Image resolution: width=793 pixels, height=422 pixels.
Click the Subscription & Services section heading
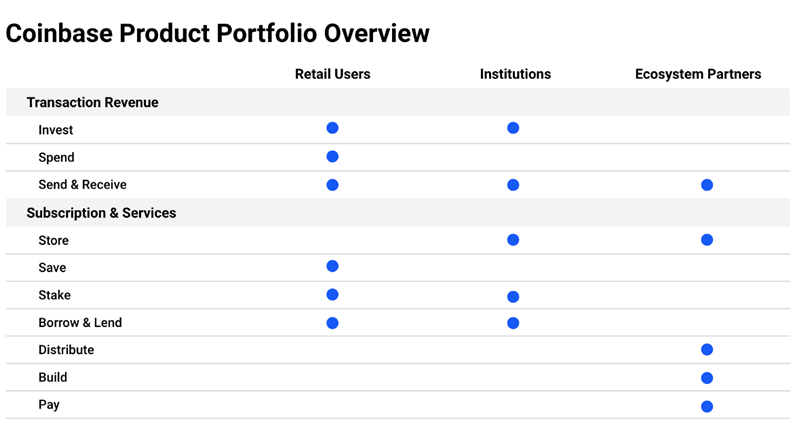pyautogui.click(x=101, y=213)
